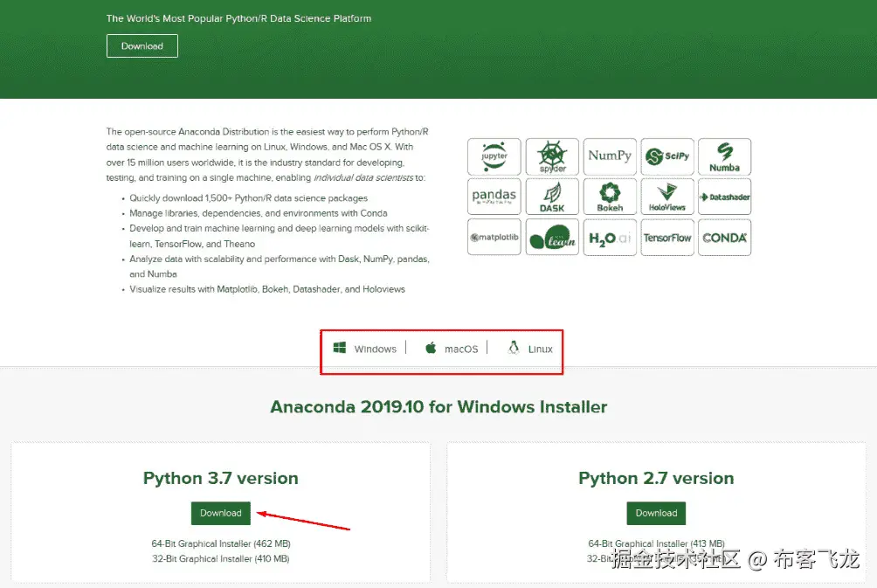
Task: Click the Download button in the green banner
Action: (142, 46)
